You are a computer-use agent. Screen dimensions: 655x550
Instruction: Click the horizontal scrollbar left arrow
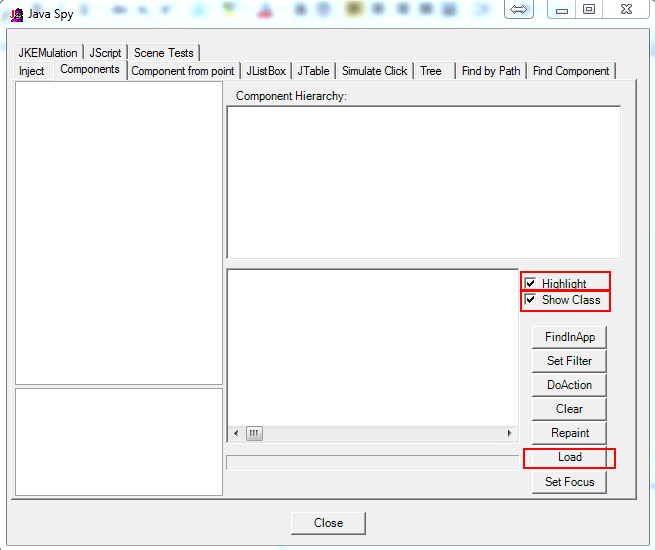point(236,434)
